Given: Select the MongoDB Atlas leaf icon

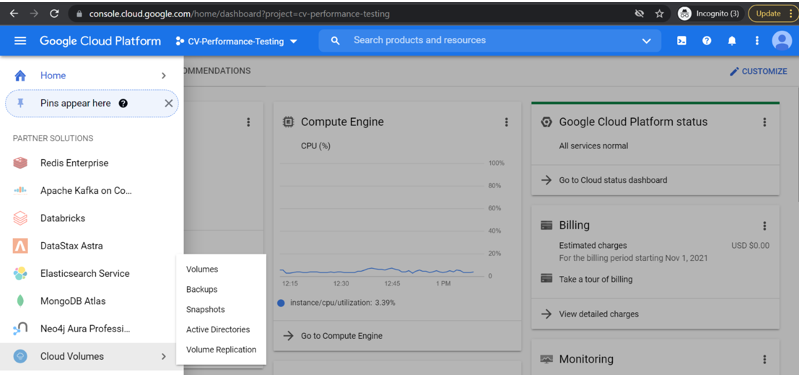Looking at the screenshot, I should 20,301.
